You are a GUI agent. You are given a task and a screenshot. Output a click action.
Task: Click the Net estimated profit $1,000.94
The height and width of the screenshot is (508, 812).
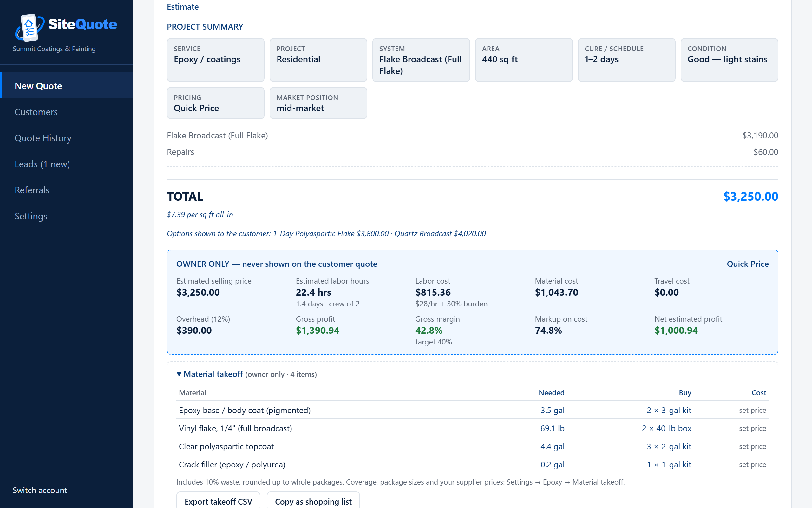click(x=676, y=330)
